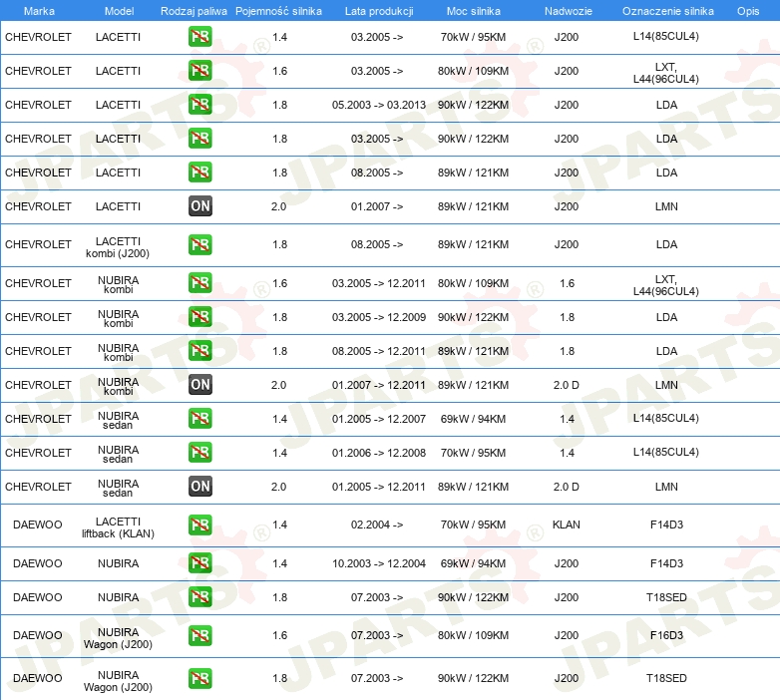Click the Oznaczenie silnika header
This screenshot has width=780, height=700.
point(667,10)
